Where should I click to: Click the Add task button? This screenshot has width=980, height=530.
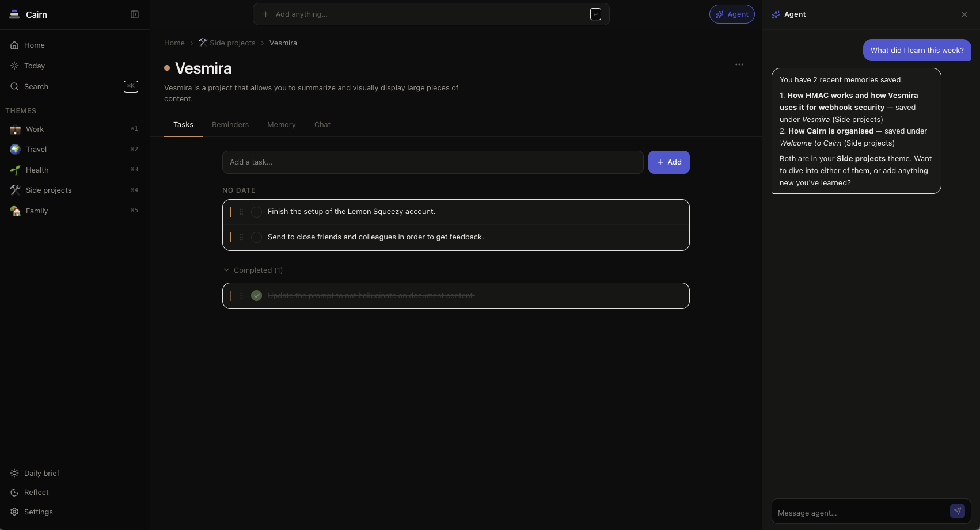click(x=669, y=162)
